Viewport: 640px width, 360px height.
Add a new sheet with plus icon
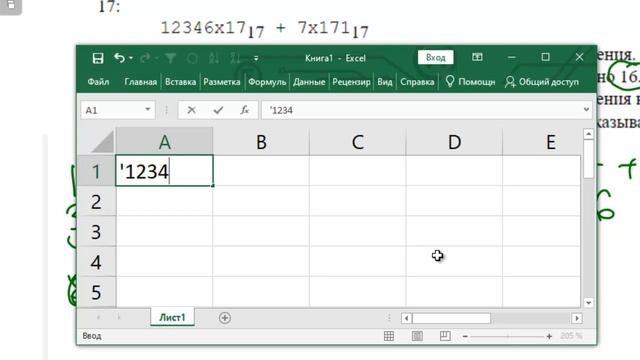pyautogui.click(x=224, y=318)
